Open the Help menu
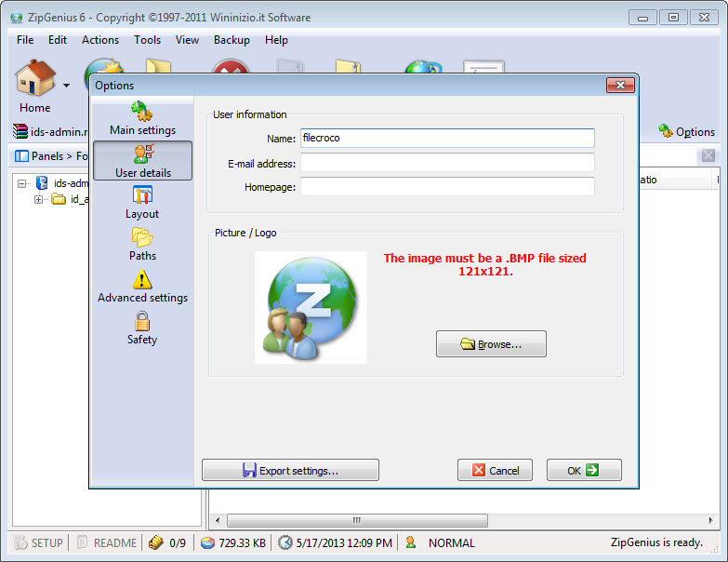728x562 pixels. (276, 40)
